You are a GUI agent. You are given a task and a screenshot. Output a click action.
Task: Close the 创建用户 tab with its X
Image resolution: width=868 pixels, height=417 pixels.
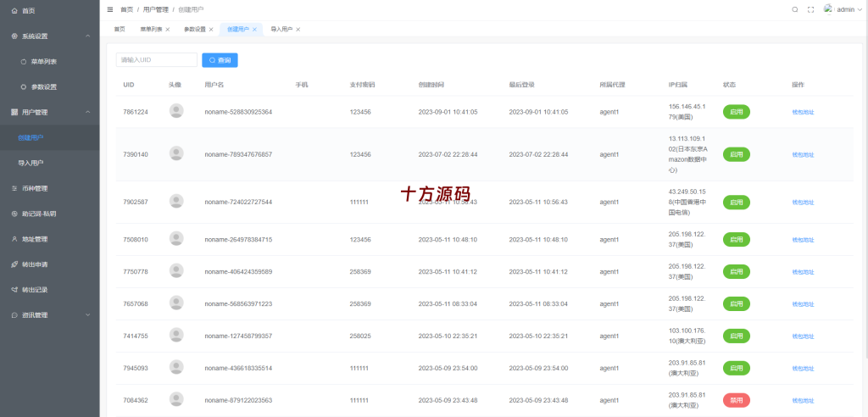(x=254, y=30)
